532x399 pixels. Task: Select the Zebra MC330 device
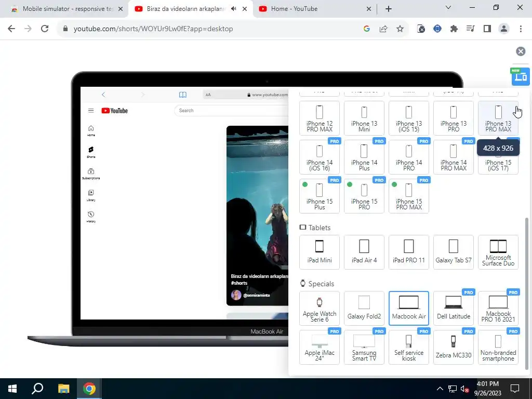453,347
